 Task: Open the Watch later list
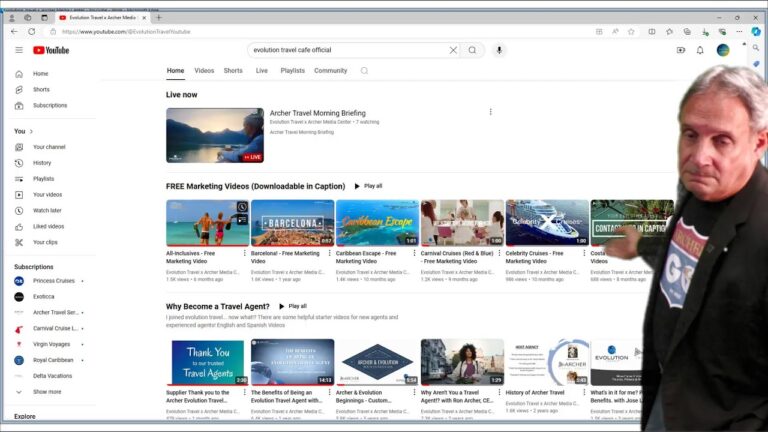point(49,211)
